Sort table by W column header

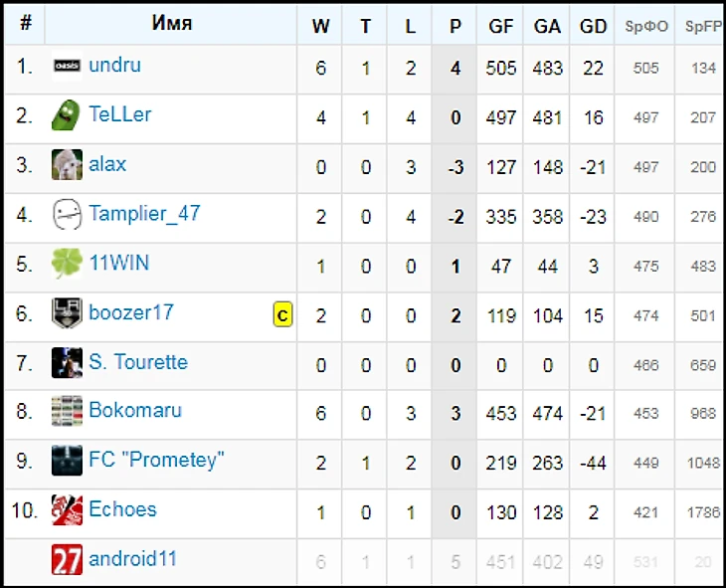pyautogui.click(x=320, y=27)
